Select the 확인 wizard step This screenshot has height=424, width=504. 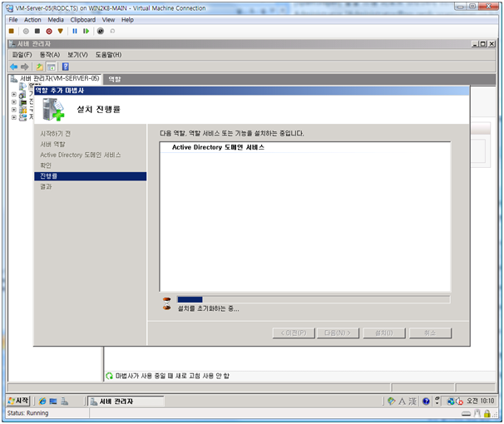tap(46, 165)
